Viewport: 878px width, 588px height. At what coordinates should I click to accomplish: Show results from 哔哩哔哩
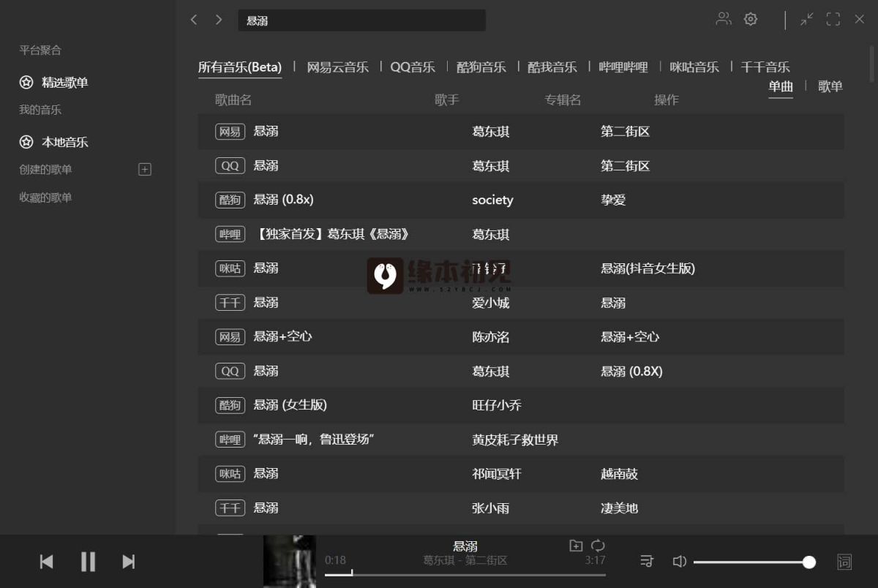(623, 67)
